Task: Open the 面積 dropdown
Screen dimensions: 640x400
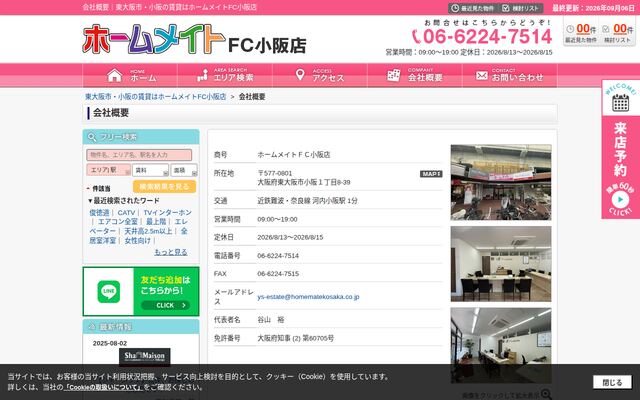Action: pyautogui.click(x=184, y=170)
